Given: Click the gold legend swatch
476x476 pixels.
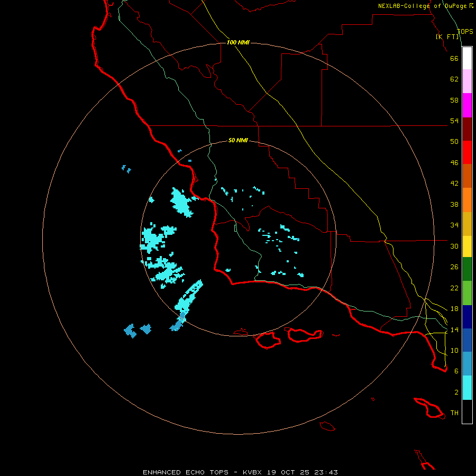Looking at the screenshot, I should coord(467,224).
